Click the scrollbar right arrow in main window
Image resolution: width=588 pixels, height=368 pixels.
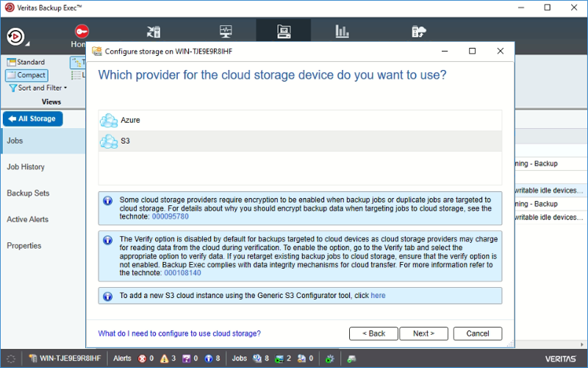click(582, 344)
